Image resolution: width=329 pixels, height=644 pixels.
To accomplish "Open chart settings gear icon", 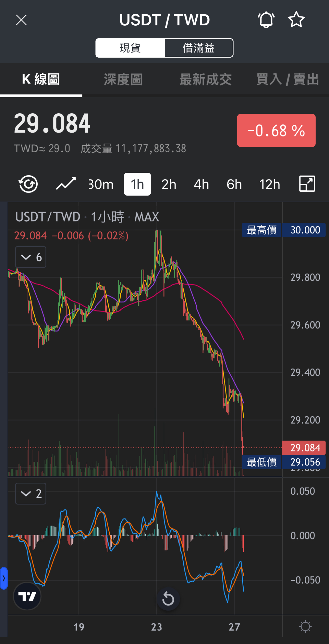I will click(305, 627).
